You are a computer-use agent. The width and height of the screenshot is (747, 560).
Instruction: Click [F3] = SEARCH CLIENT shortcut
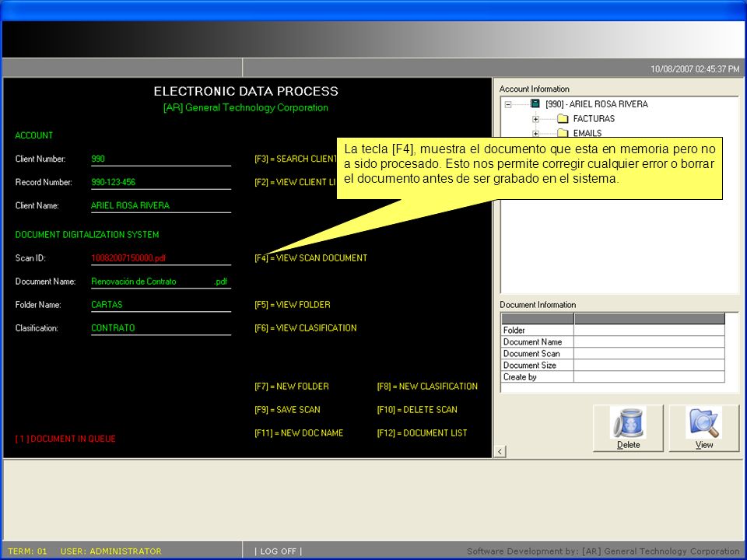click(296, 159)
